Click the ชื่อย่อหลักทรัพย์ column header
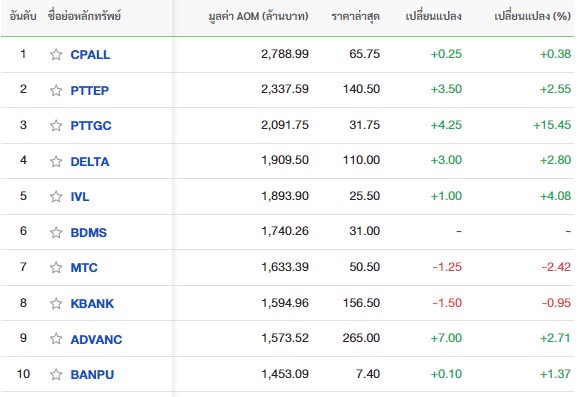 coord(84,16)
